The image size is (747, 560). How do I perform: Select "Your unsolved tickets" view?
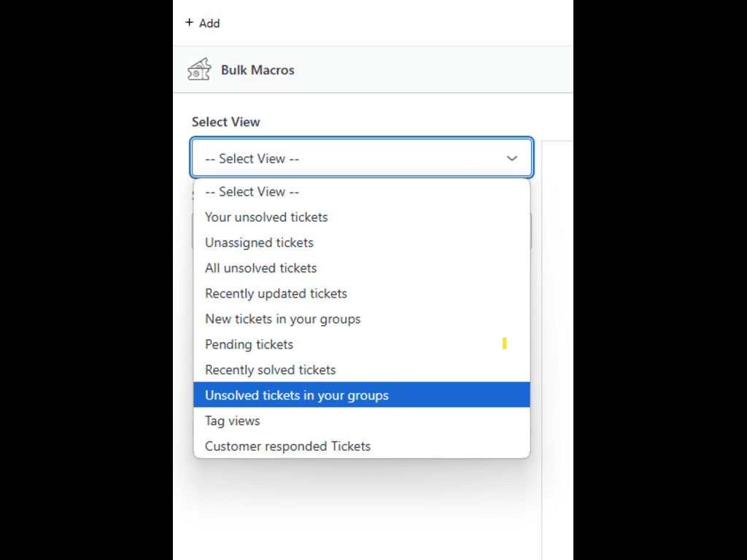click(x=266, y=217)
